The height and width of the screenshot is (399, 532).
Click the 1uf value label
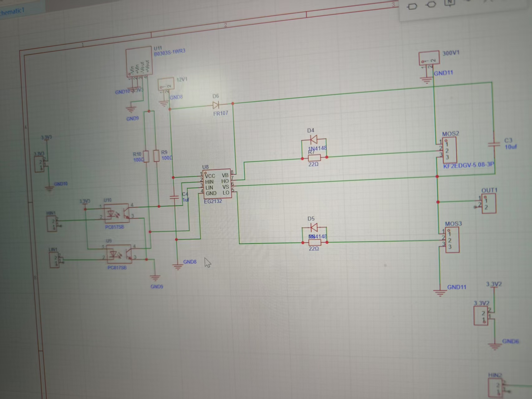pyautogui.click(x=186, y=200)
